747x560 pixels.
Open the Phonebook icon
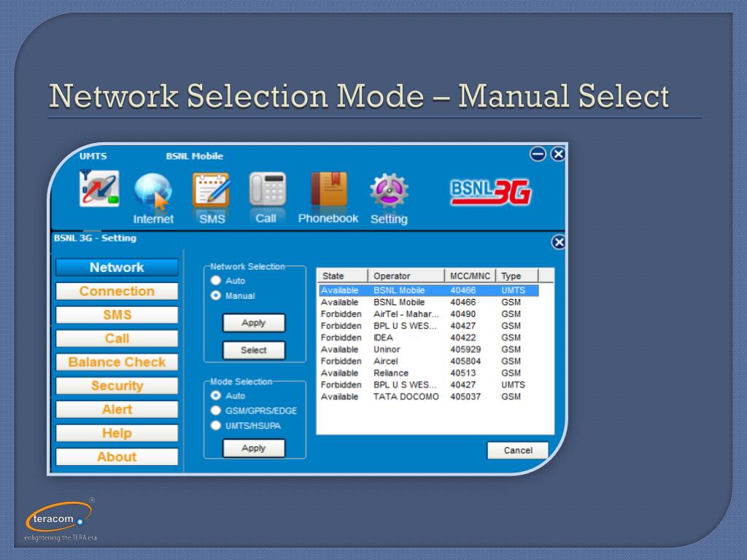click(x=329, y=189)
